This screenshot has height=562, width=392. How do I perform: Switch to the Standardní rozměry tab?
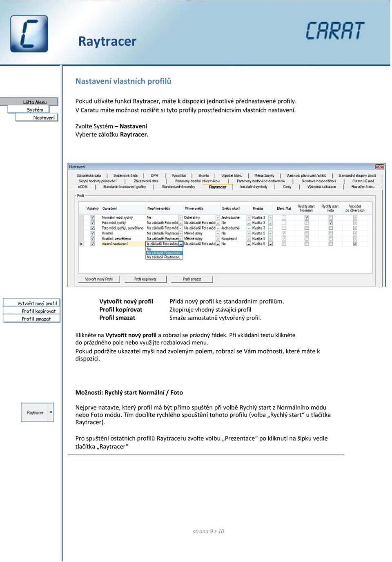178,187
